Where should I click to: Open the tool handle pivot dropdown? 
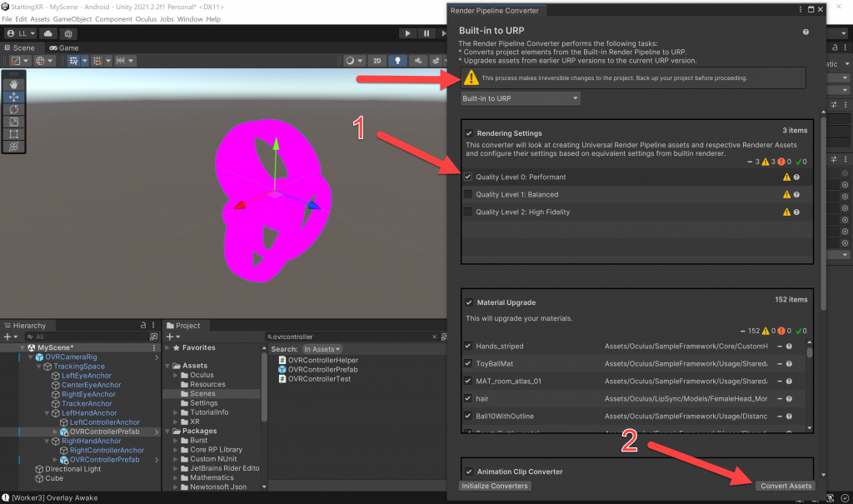coord(20,61)
